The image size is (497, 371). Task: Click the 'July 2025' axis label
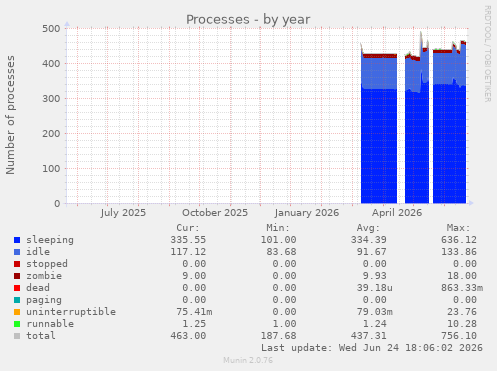(x=123, y=213)
